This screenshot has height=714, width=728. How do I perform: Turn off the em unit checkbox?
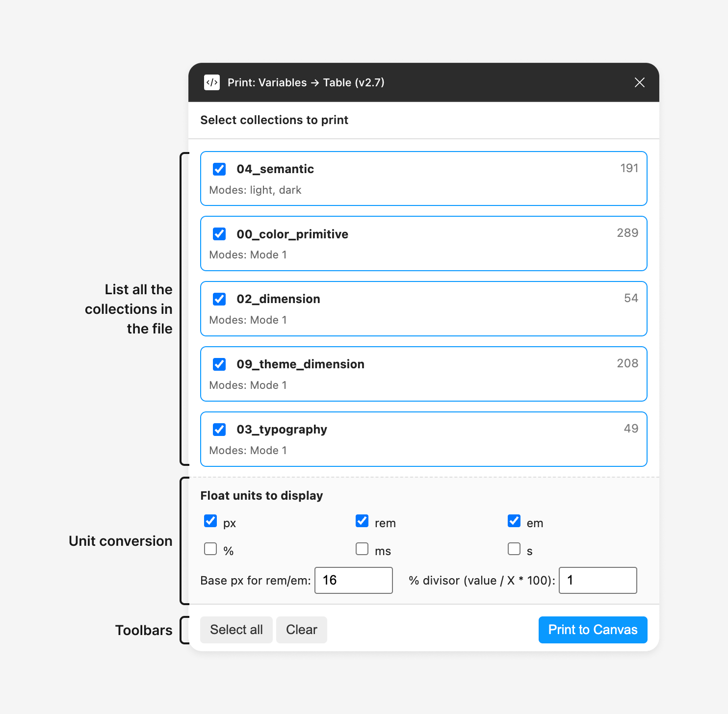click(514, 521)
